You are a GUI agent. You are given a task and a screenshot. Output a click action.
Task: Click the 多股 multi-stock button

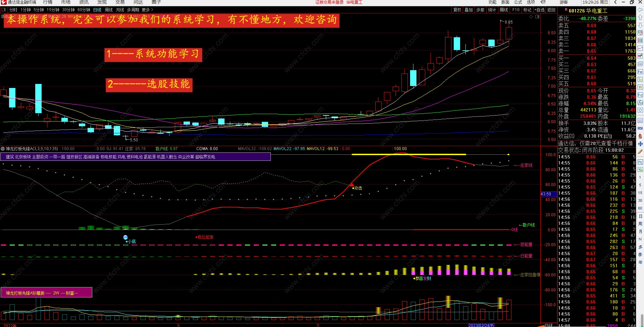[481, 10]
